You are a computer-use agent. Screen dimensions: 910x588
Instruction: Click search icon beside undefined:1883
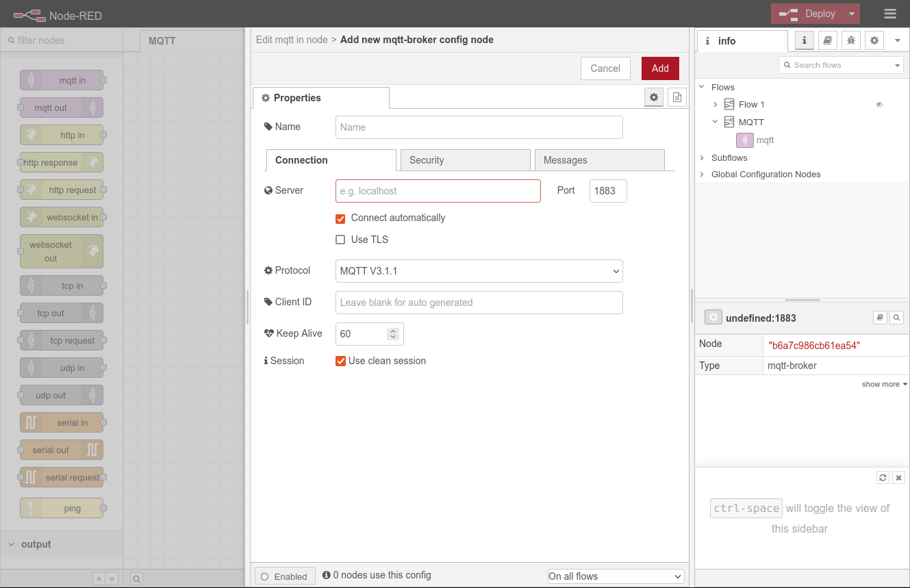click(896, 318)
